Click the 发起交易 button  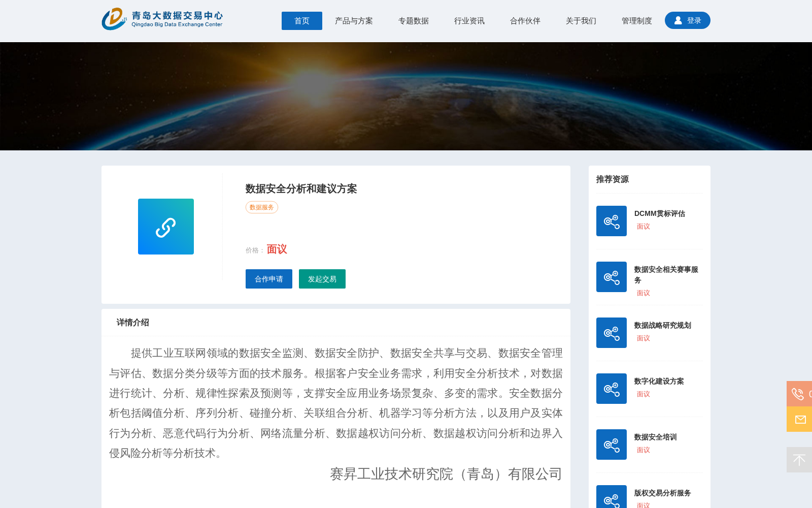(322, 279)
